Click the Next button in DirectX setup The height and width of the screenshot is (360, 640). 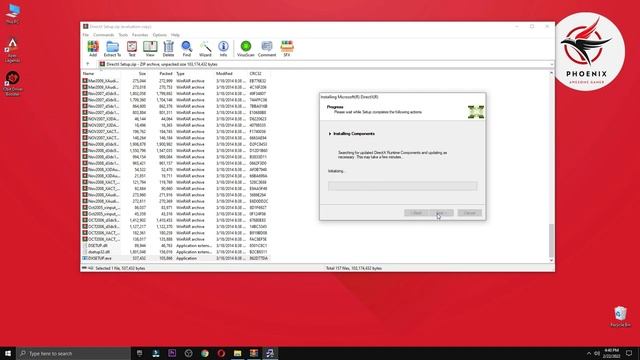click(441, 213)
